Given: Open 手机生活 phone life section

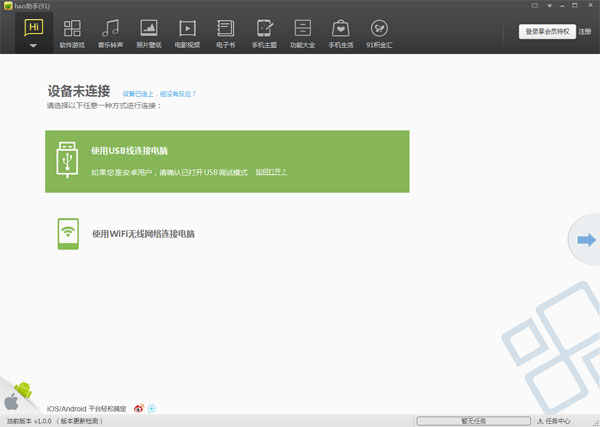Looking at the screenshot, I should [x=341, y=34].
